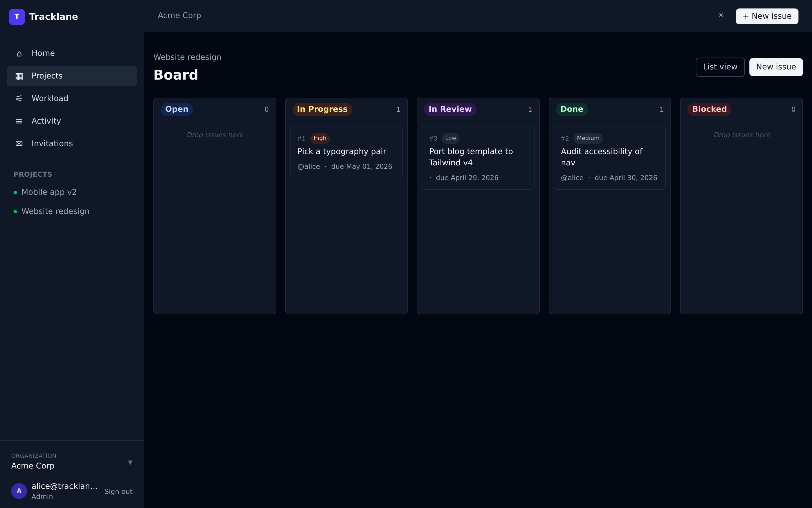Click @alice on accessibility audit issue
The width and height of the screenshot is (812, 508).
pos(572,178)
